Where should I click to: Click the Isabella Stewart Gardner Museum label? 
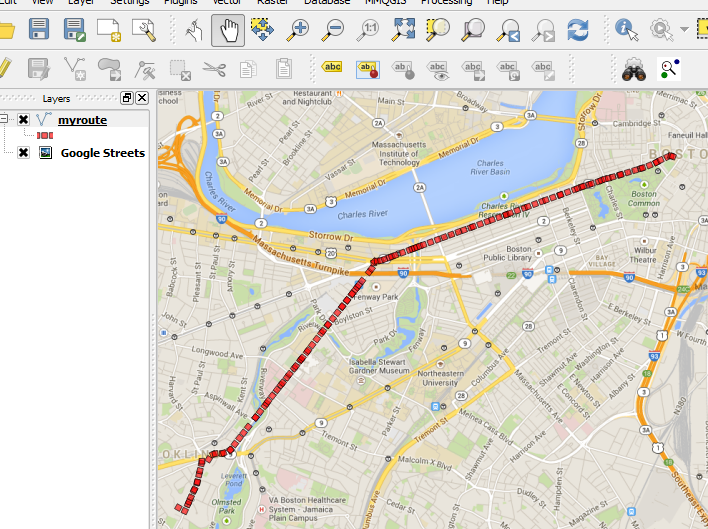point(379,366)
